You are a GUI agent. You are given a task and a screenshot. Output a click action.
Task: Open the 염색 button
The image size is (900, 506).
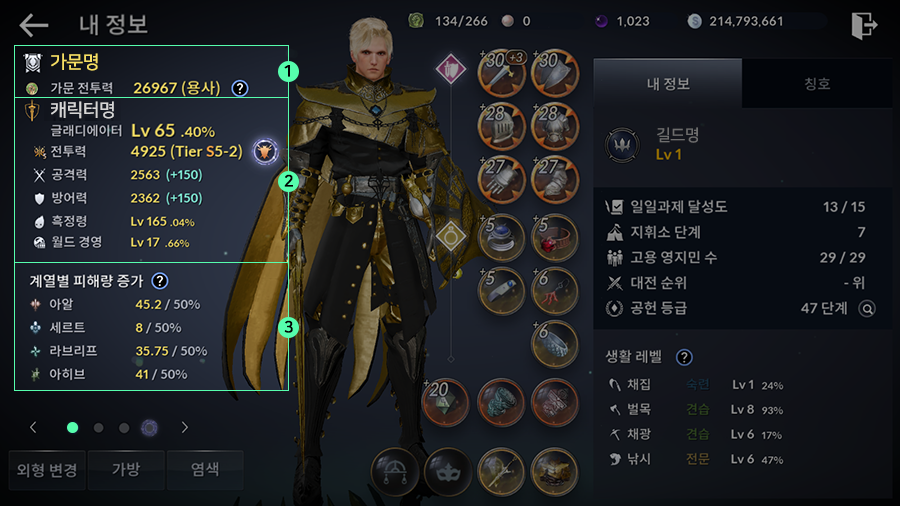tap(205, 470)
